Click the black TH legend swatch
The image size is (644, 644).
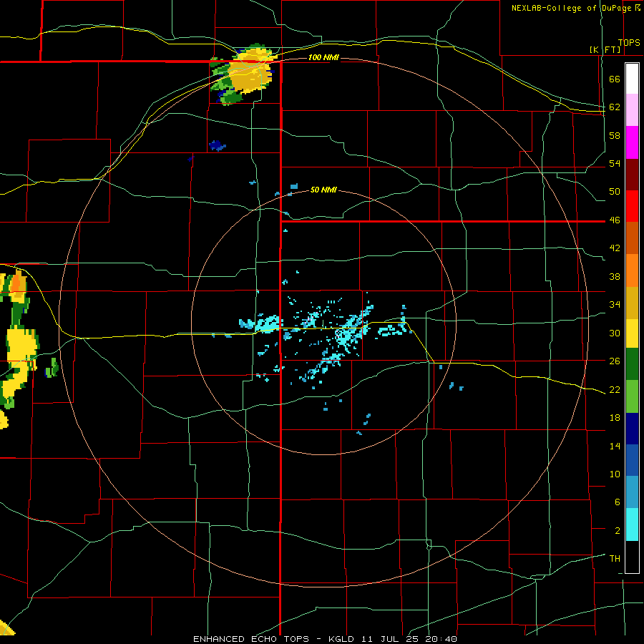(x=632, y=557)
